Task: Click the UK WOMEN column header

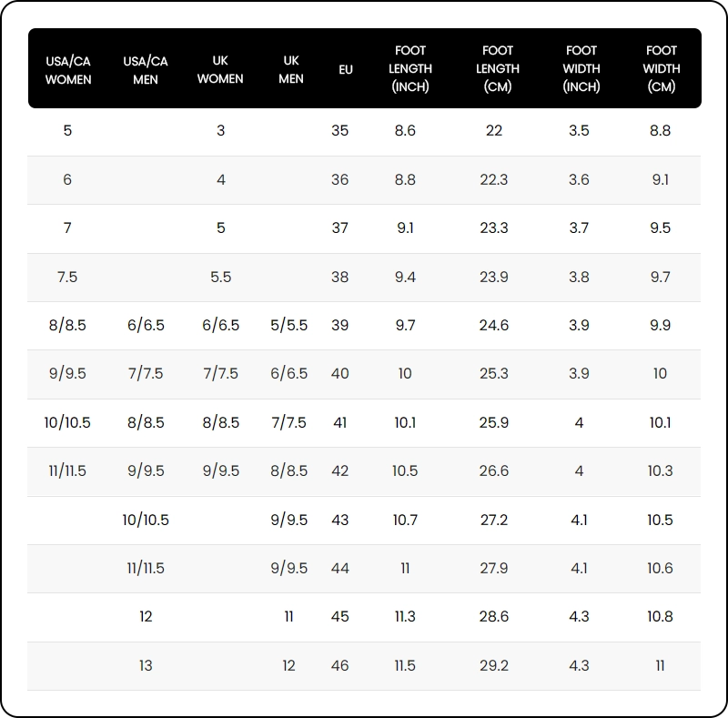Action: coord(220,70)
